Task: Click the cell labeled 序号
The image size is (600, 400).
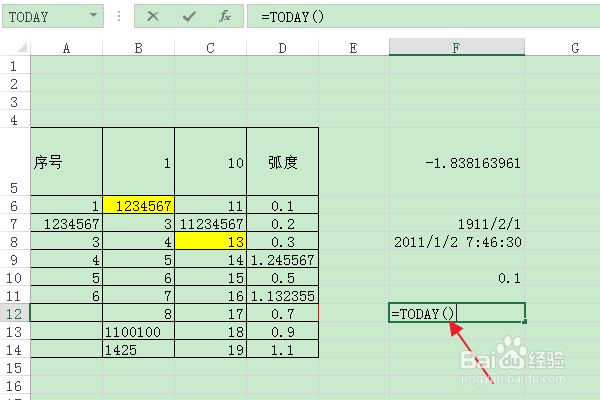Action: (x=67, y=162)
